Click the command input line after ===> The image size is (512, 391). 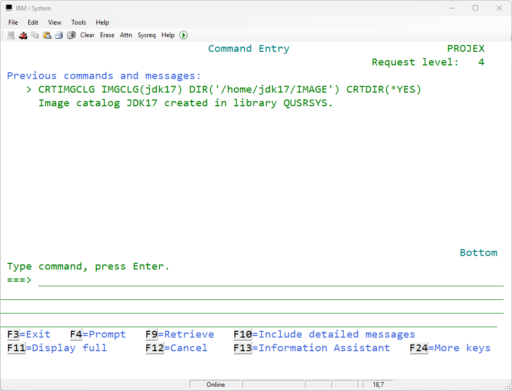coord(271,280)
